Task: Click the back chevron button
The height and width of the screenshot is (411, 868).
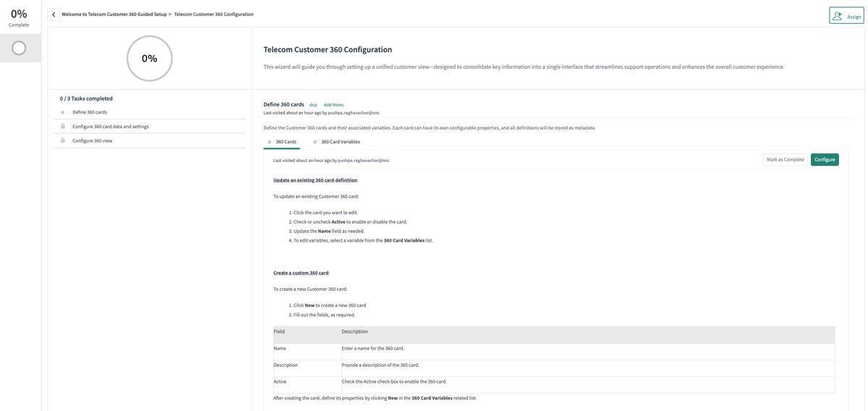Action: (54, 14)
